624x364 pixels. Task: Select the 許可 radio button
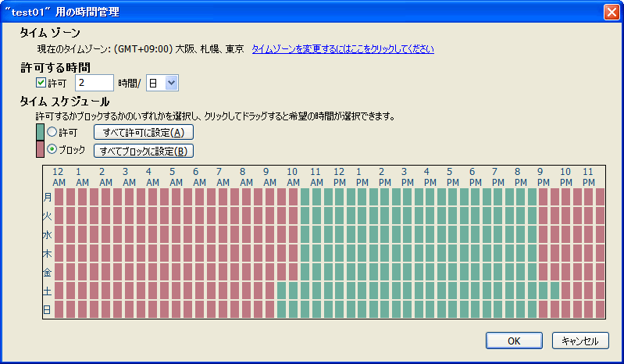52,132
